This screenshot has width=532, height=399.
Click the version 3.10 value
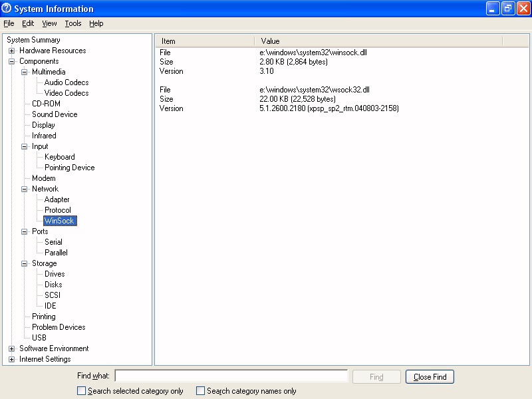coord(267,71)
